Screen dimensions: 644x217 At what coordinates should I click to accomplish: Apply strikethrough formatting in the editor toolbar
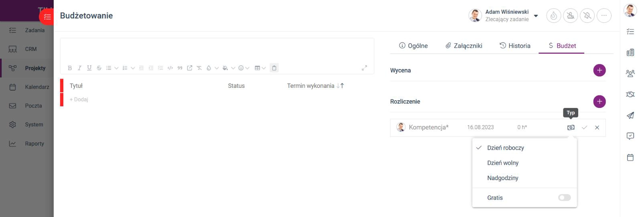[99, 68]
